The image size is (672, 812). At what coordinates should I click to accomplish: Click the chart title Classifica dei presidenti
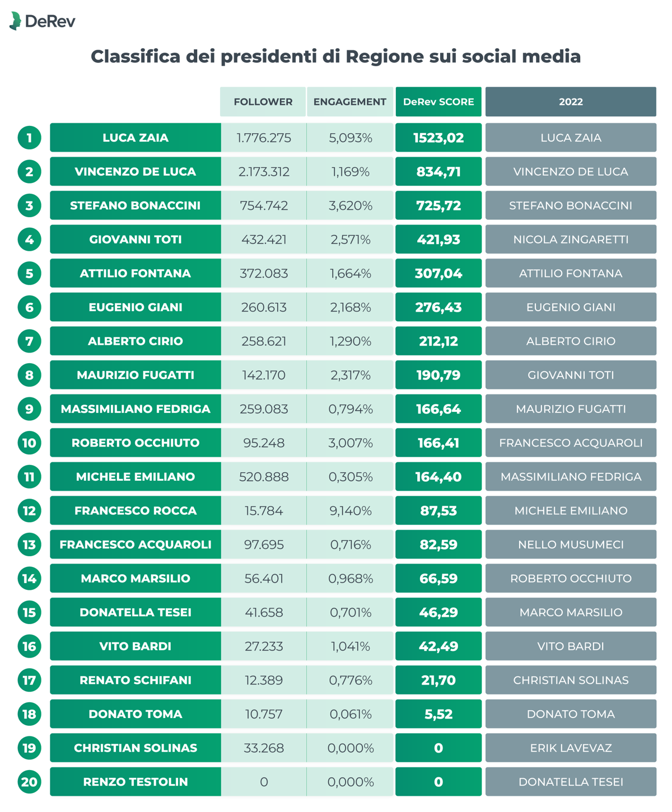[x=335, y=57]
